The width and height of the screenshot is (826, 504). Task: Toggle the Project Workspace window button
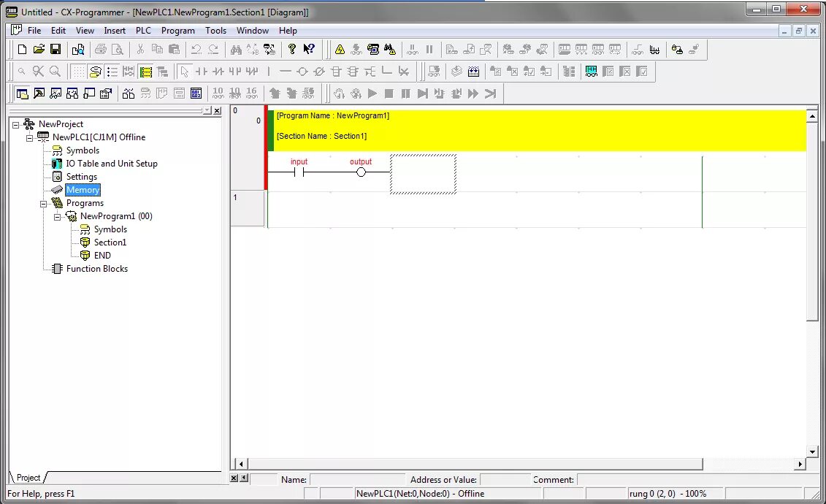point(22,93)
